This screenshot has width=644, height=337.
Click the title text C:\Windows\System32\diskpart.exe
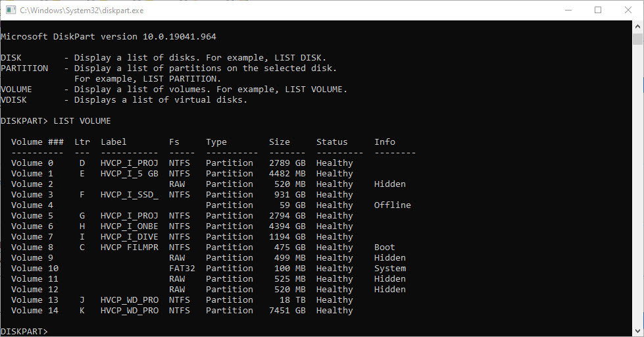[82, 11]
